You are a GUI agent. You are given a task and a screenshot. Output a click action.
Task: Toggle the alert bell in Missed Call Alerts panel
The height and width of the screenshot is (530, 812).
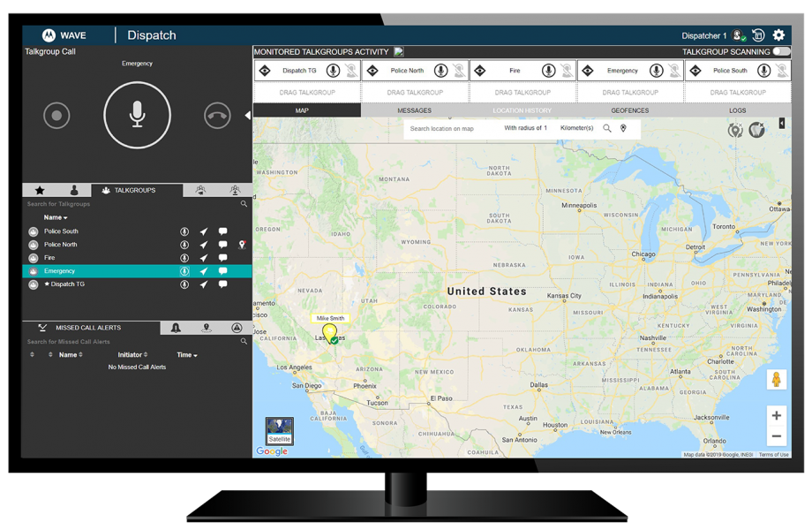click(175, 328)
